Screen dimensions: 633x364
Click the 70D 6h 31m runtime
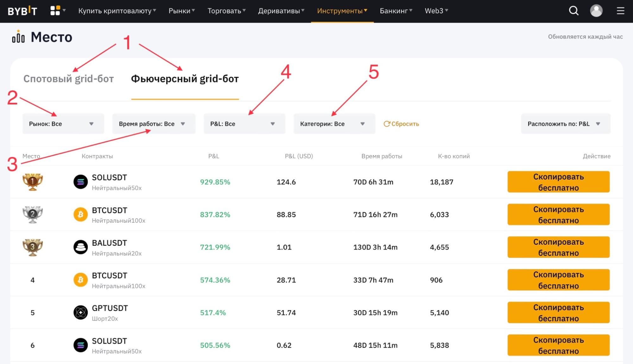point(373,182)
